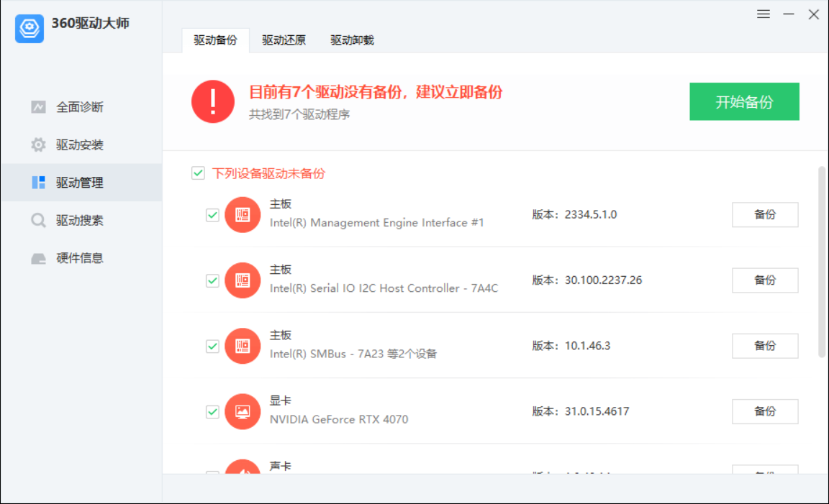Click the 360驱动大师 logo icon
Screen dimensions: 829x504
coord(29,28)
